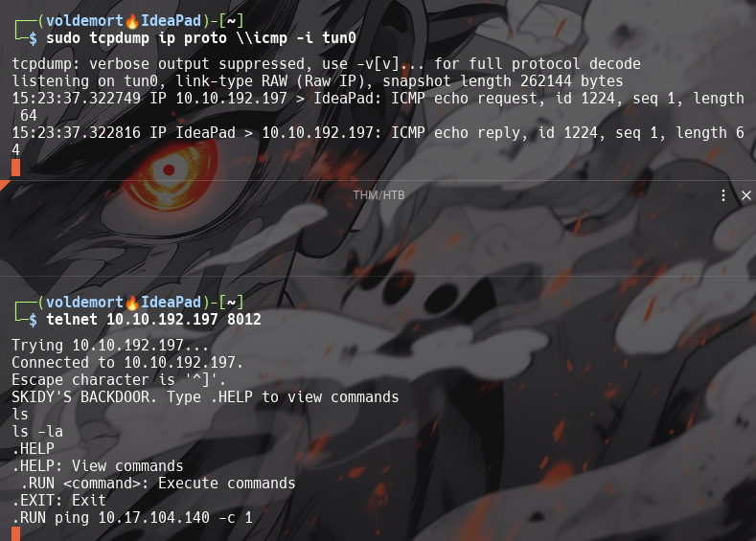Click the fire icon in top prompt
The height and width of the screenshot is (541, 756).
pyautogui.click(x=131, y=21)
